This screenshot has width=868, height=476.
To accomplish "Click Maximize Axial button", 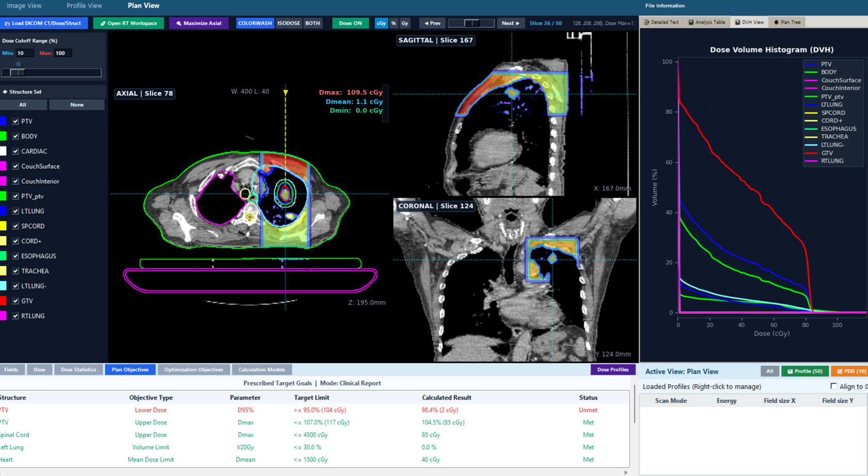I will [x=198, y=23].
